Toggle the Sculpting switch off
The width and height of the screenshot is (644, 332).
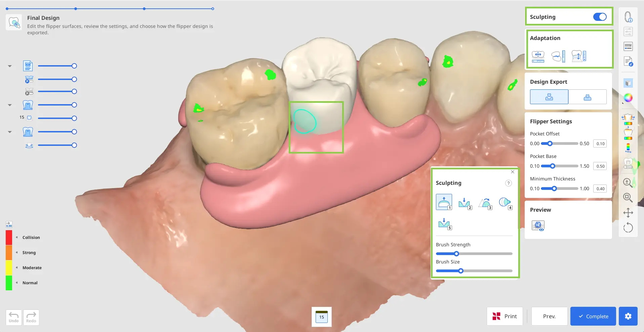tap(600, 17)
